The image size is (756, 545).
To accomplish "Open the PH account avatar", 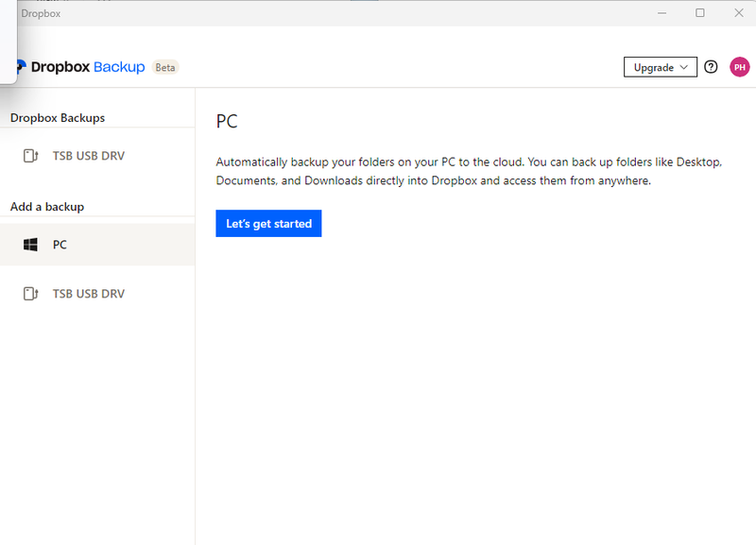I will [x=739, y=67].
